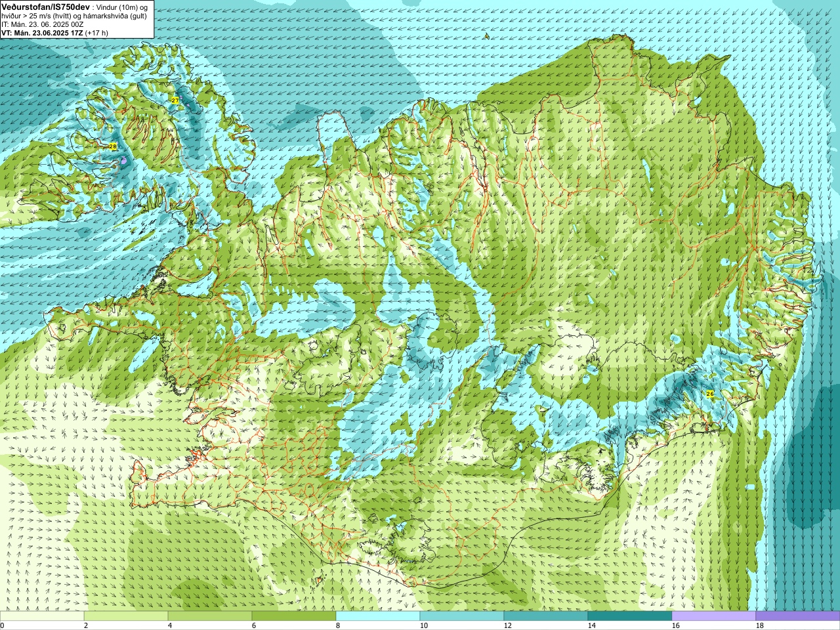Screen dimensions: 840x630
Task: Click the 'IT: Mán. 23. 06. 2025 00Z' line
Action: [x=43, y=24]
